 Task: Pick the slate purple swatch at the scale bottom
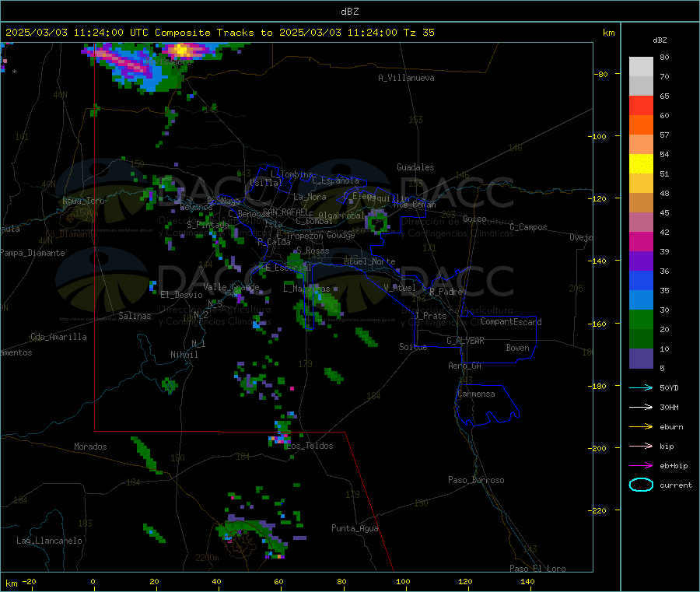click(641, 359)
